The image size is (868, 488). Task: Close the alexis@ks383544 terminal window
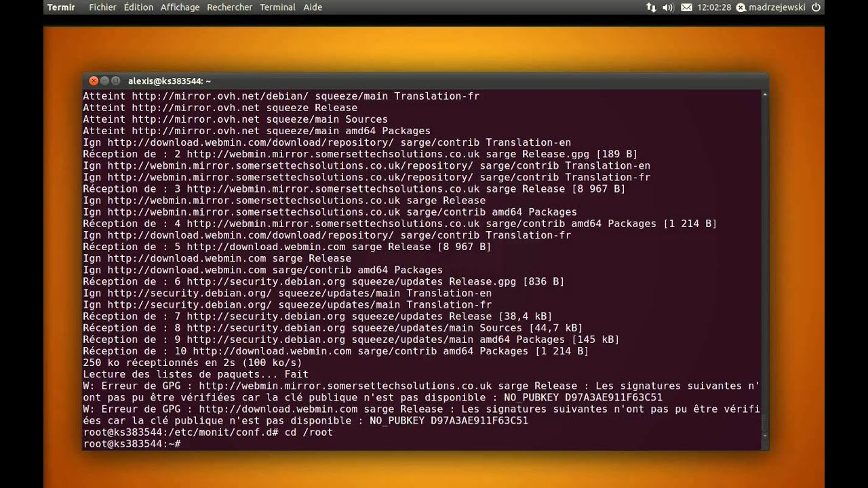[94, 81]
